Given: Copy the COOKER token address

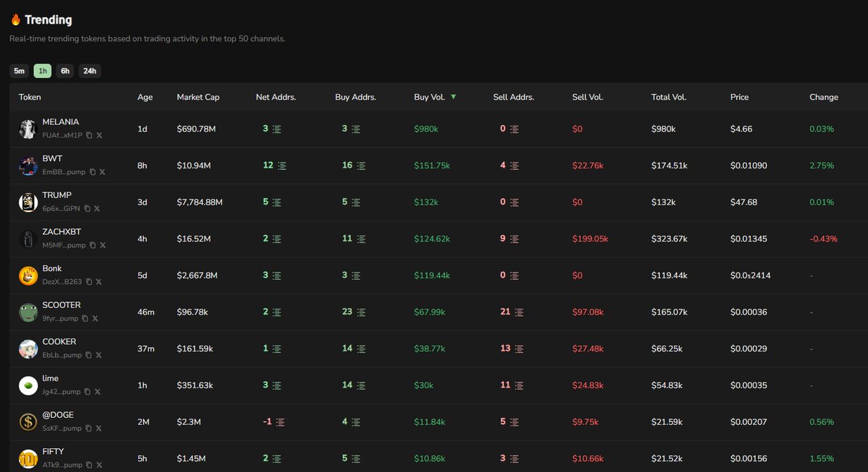Looking at the screenshot, I should tap(88, 355).
